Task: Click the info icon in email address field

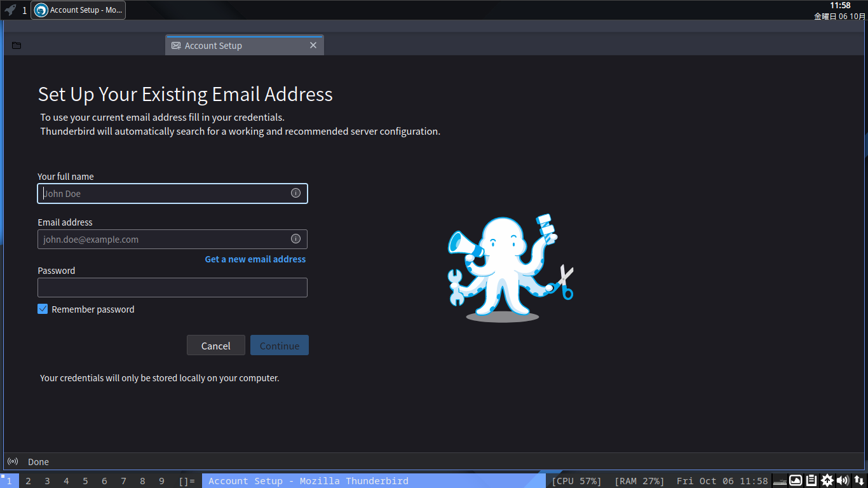Action: pyautogui.click(x=295, y=239)
